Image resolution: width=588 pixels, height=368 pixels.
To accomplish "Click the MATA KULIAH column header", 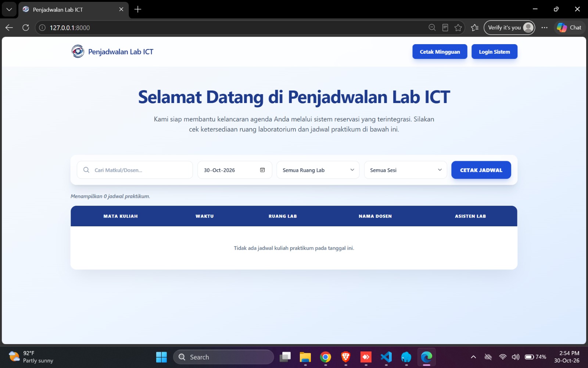I will pyautogui.click(x=121, y=216).
